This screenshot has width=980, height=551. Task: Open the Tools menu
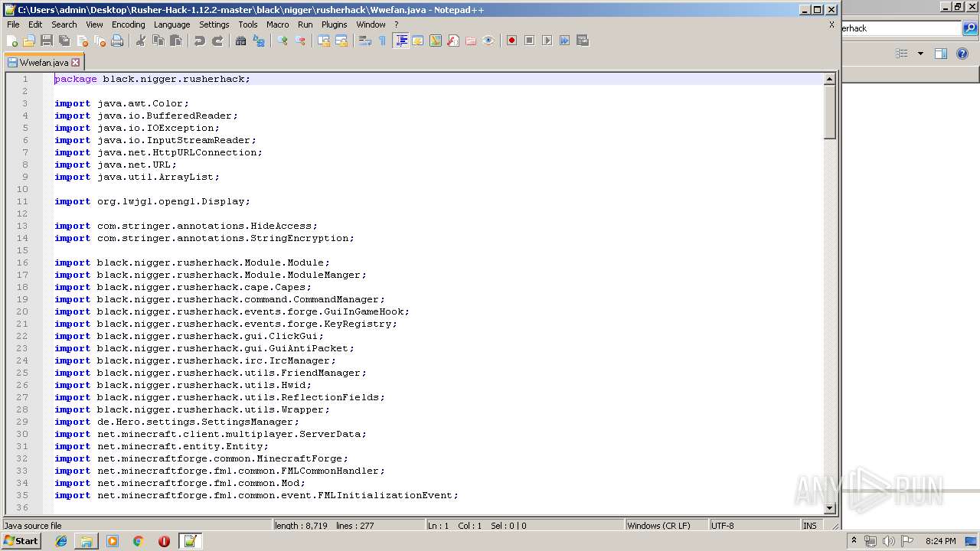tap(248, 24)
